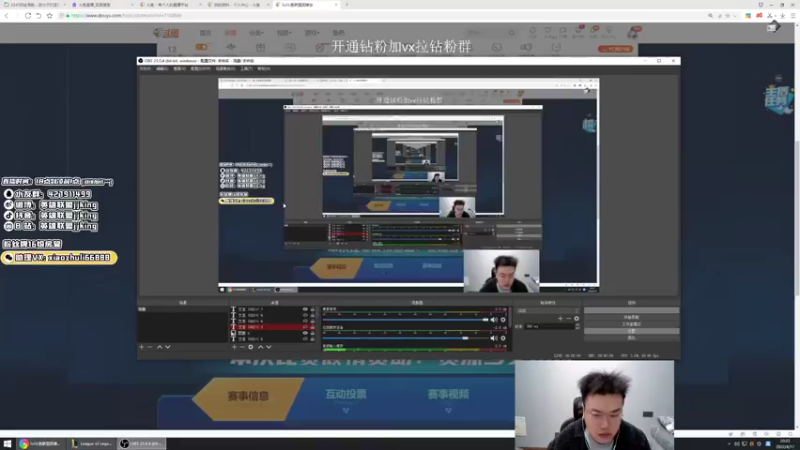Open the OBS 帮助 menu
Viewport: 800px width, 450px height.
pos(263,68)
